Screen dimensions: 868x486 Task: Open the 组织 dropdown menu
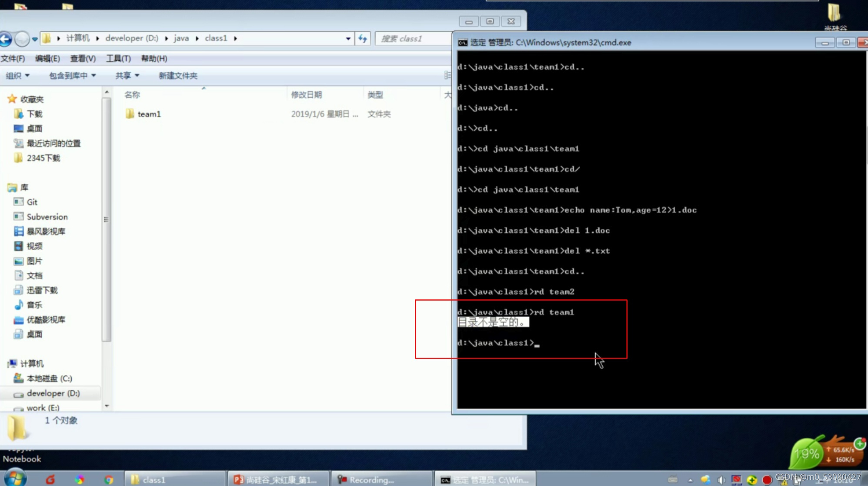pos(17,76)
